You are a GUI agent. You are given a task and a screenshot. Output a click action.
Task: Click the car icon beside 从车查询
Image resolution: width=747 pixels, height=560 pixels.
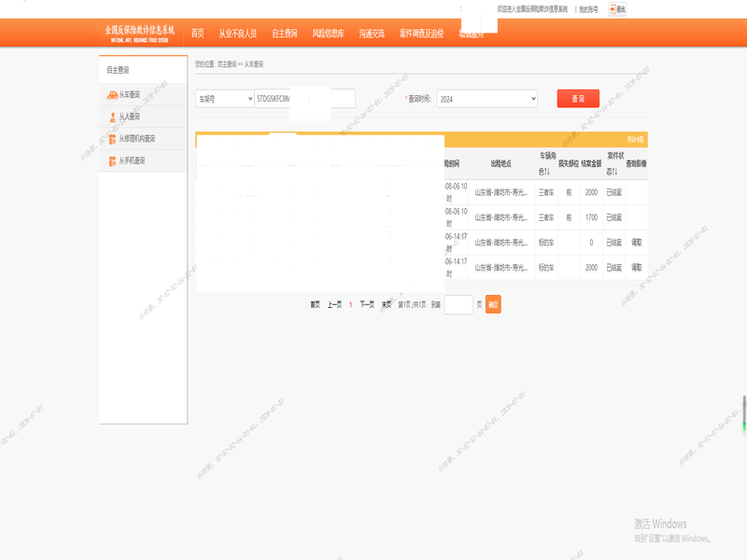click(112, 95)
